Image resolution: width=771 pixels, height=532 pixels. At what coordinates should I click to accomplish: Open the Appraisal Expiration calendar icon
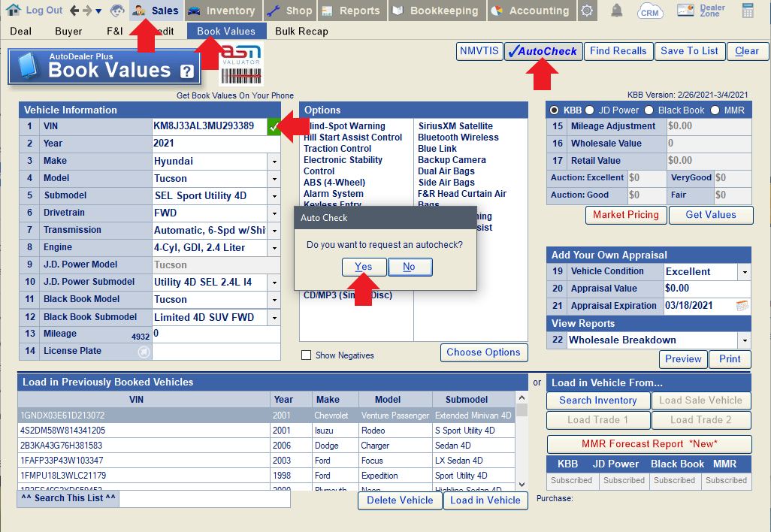coord(742,306)
